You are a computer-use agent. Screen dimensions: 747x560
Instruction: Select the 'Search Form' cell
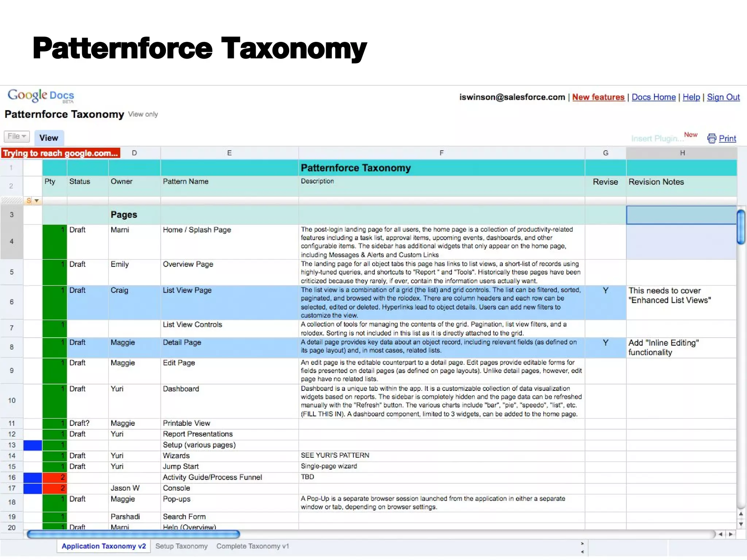(x=229, y=517)
